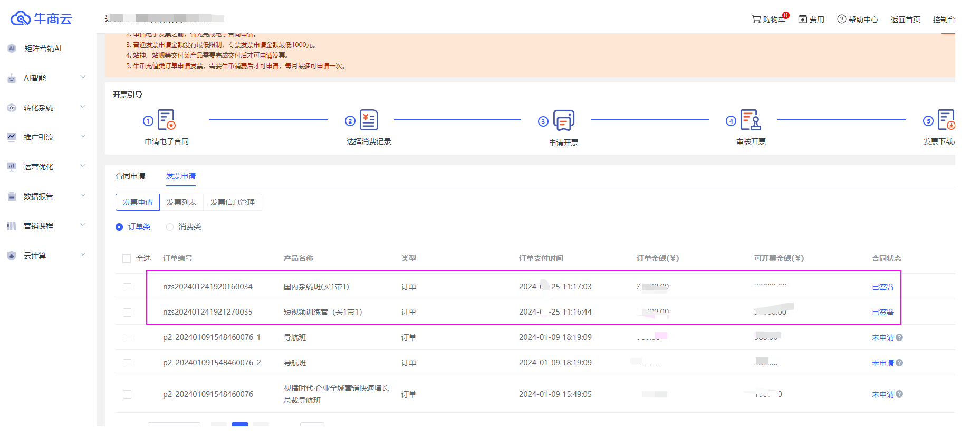Viewport: 980px width, 444px height.
Task: Expand the AI智能 menu chevron
Action: pos(83,78)
